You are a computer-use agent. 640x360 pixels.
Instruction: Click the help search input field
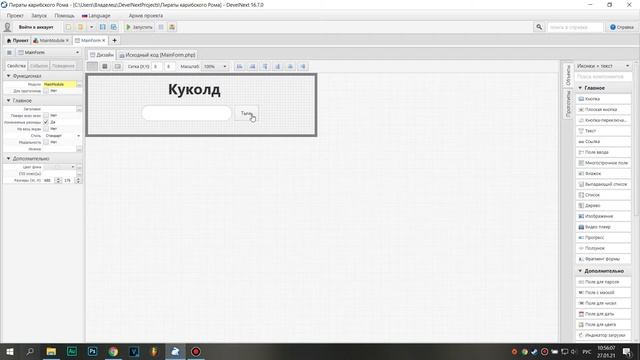[x=575, y=27]
